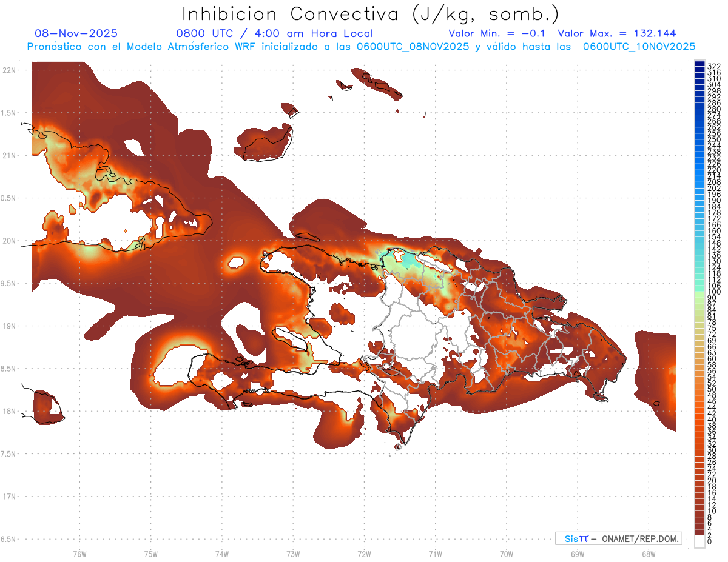Click the cyan CIN maximum area on north coast
The width and height of the screenshot is (728, 562).
point(410,261)
